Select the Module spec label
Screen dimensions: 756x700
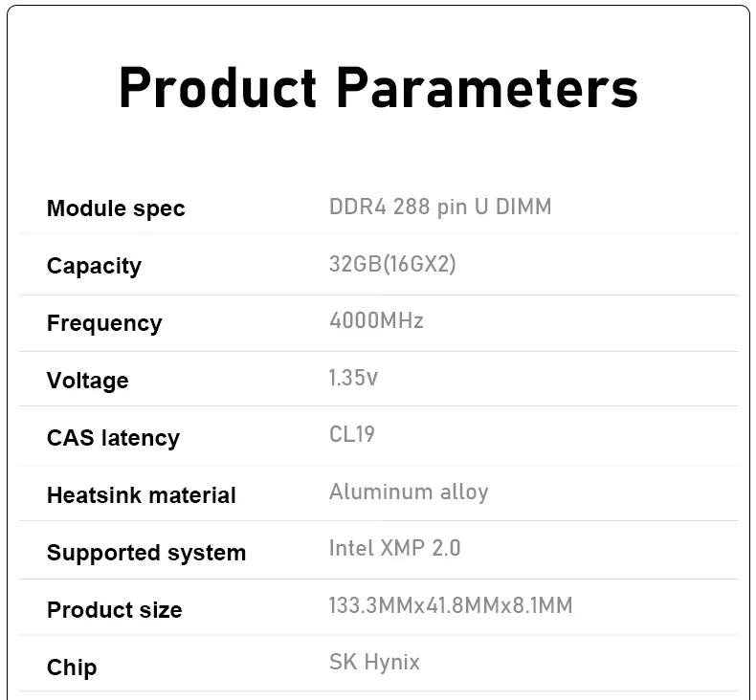coord(116,209)
